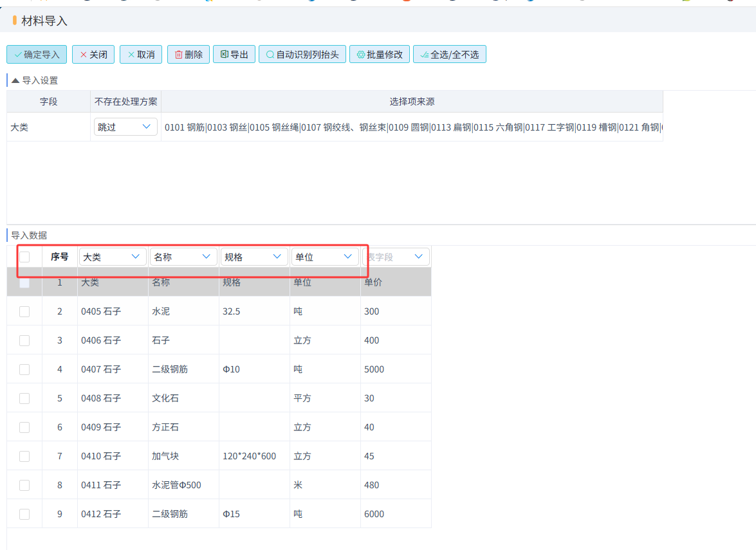Check the box for row 2 水泥
Viewport: 756px width, 550px height.
24,311
